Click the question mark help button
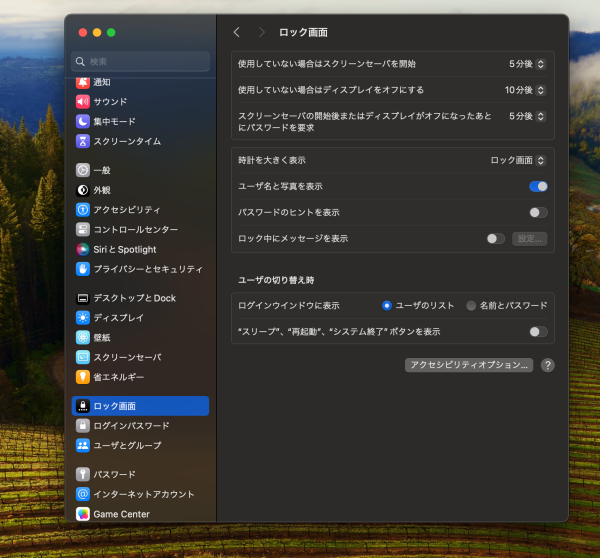The width and height of the screenshot is (600, 558). point(547,365)
